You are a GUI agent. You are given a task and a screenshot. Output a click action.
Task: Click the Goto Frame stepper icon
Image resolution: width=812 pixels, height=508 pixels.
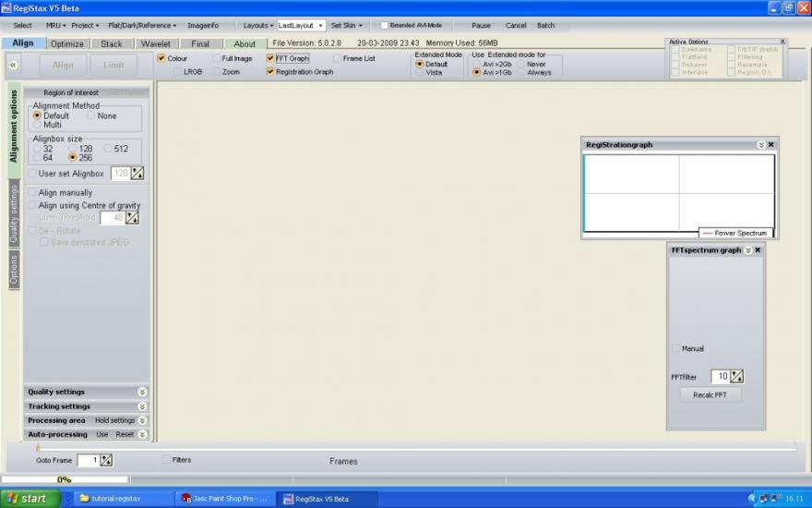coord(106,460)
